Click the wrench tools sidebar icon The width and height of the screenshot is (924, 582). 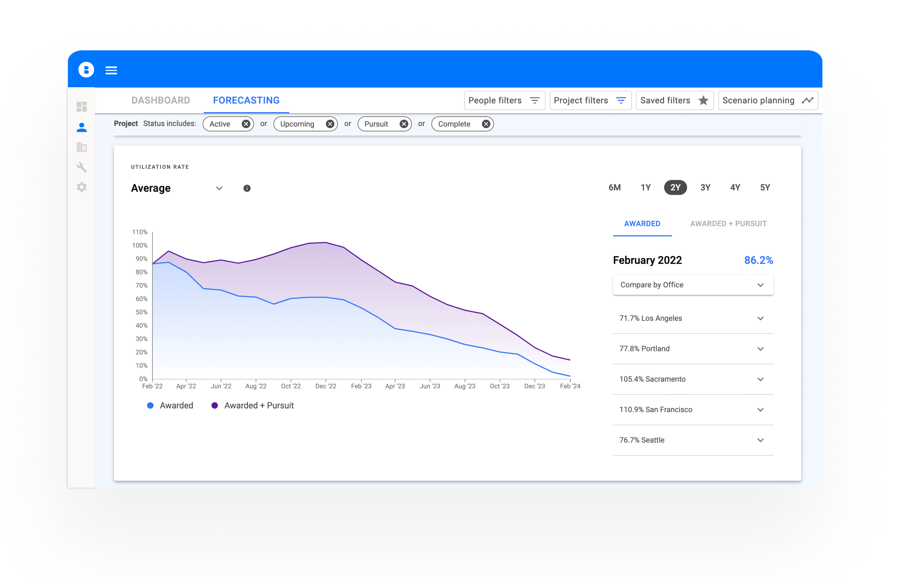click(82, 167)
